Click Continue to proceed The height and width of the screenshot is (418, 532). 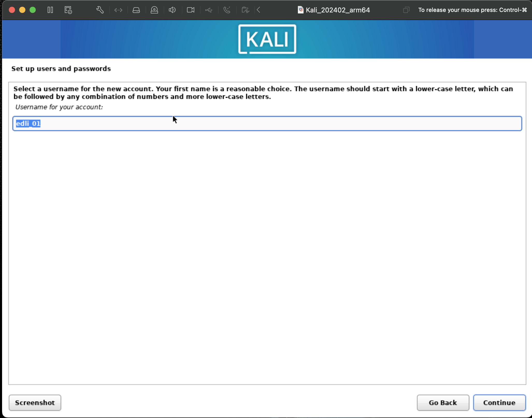point(499,403)
